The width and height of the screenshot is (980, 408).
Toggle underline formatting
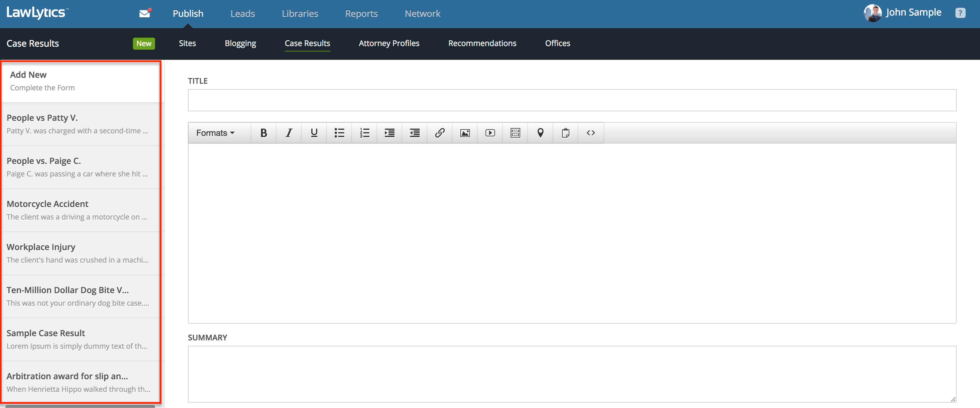click(314, 133)
